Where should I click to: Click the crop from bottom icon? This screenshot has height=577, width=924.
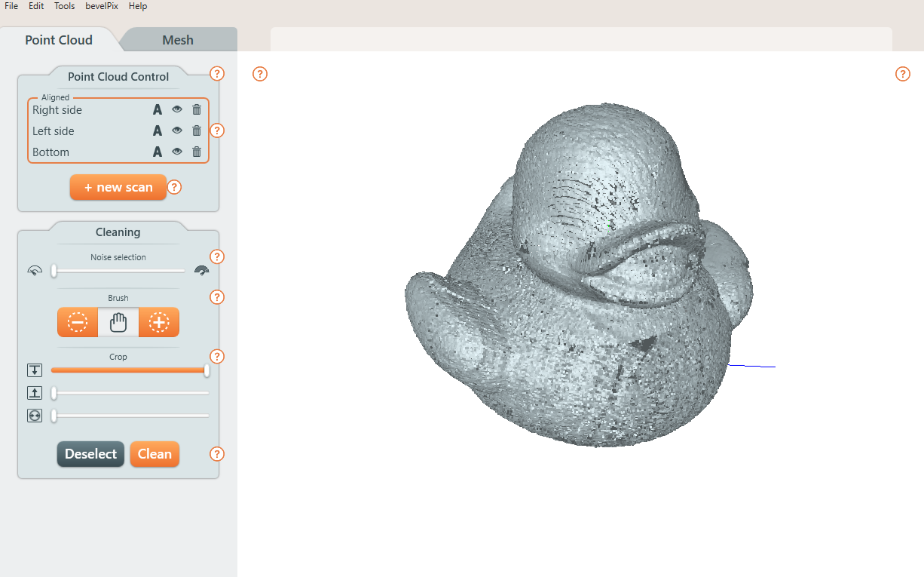(x=35, y=393)
